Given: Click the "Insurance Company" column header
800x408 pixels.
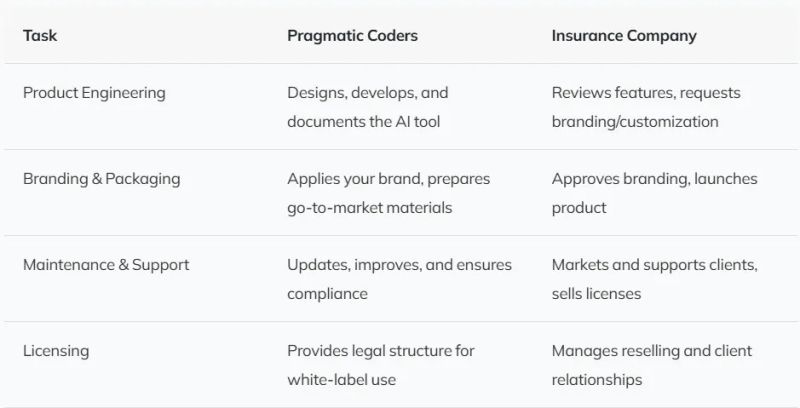Looking at the screenshot, I should point(624,36).
